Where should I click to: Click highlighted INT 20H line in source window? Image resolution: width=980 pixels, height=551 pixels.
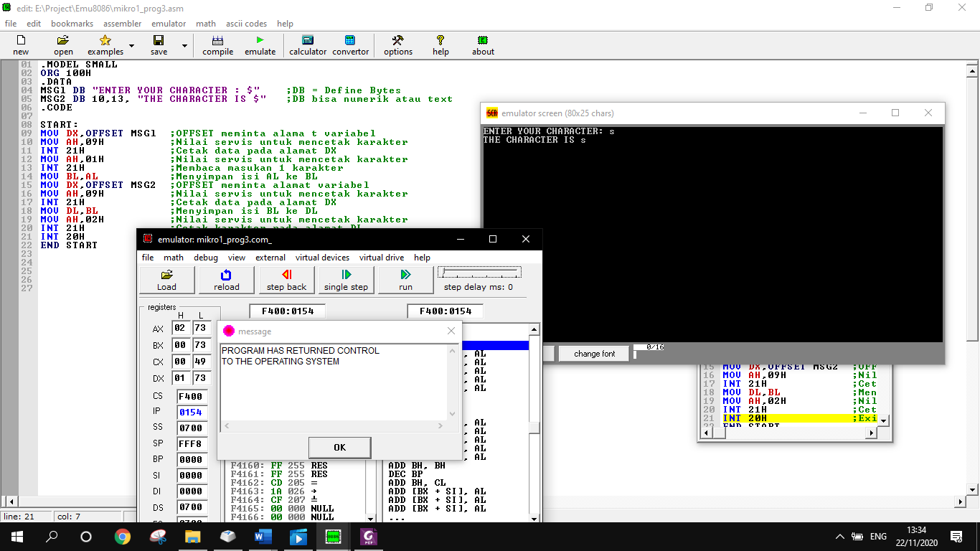click(799, 418)
